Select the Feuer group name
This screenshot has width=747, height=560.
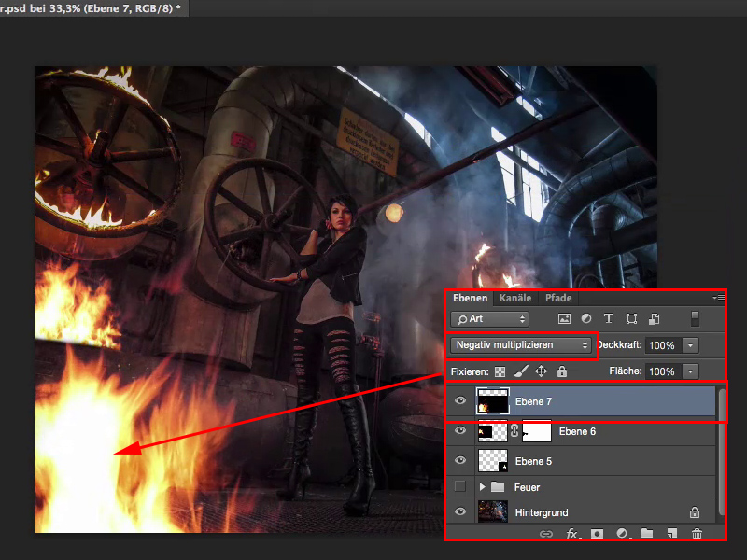click(527, 487)
